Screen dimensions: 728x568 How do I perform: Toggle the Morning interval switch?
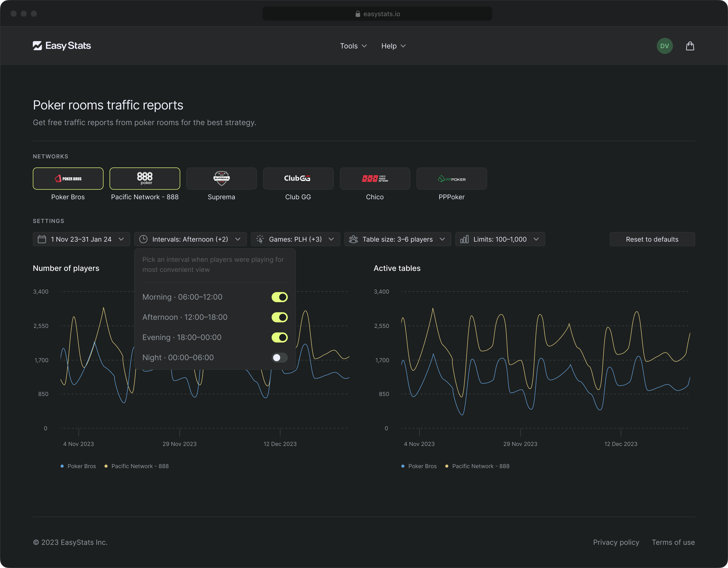pos(279,297)
